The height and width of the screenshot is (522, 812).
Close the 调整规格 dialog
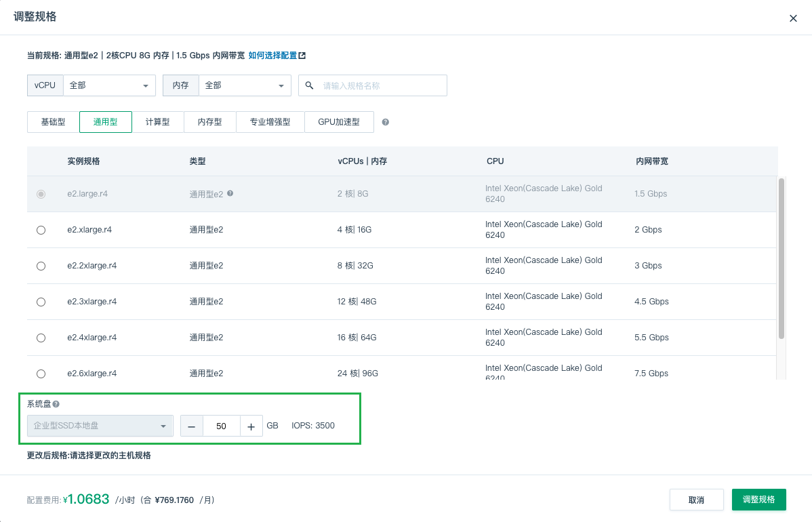click(793, 19)
